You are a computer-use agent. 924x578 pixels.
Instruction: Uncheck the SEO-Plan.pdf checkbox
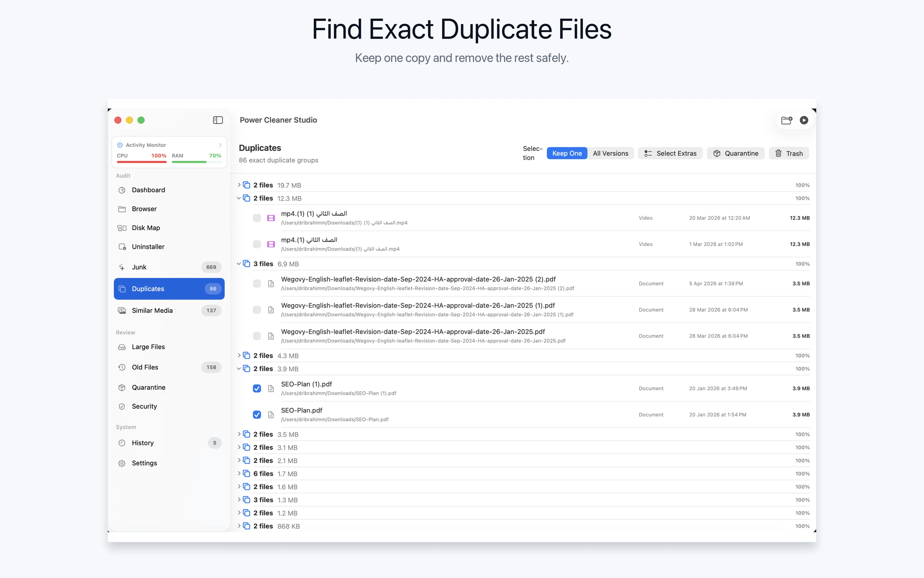click(x=257, y=414)
